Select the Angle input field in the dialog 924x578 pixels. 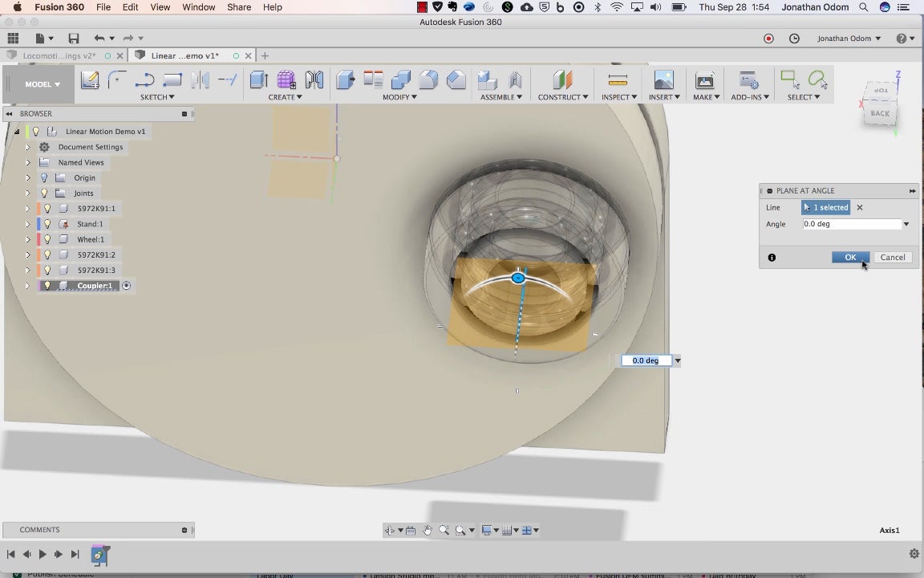click(x=852, y=224)
